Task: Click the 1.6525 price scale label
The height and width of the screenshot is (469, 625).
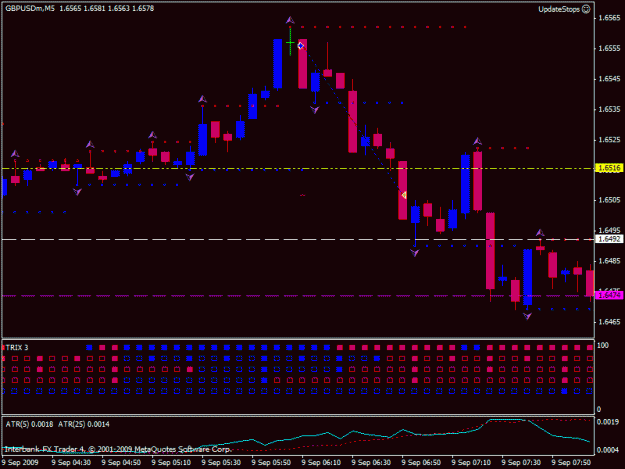Action: coord(610,139)
